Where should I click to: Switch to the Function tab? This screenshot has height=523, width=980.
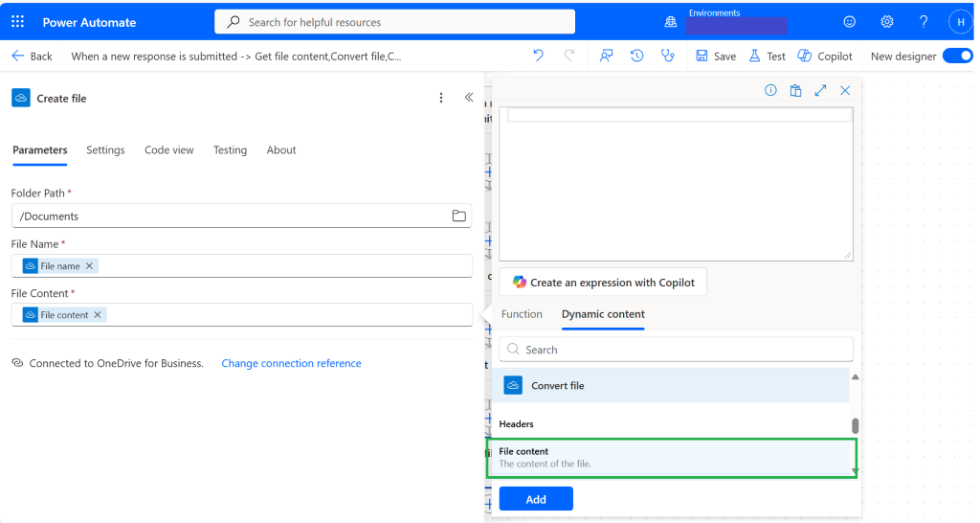tap(522, 314)
